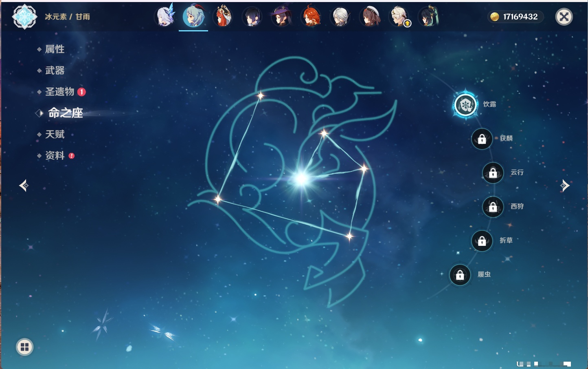588x369 pixels.
Task: Choose the blond avatar with yellow upgrade arrow
Action: pyautogui.click(x=399, y=17)
